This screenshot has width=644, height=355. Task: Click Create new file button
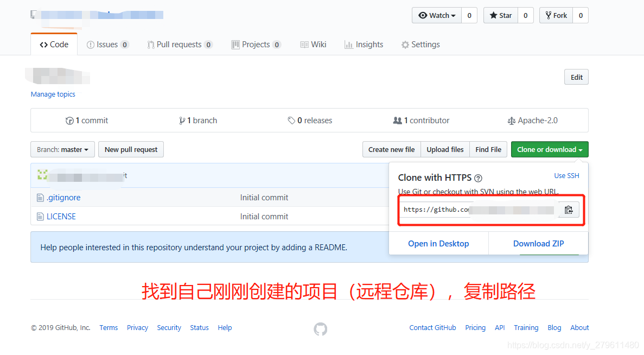pyautogui.click(x=391, y=150)
